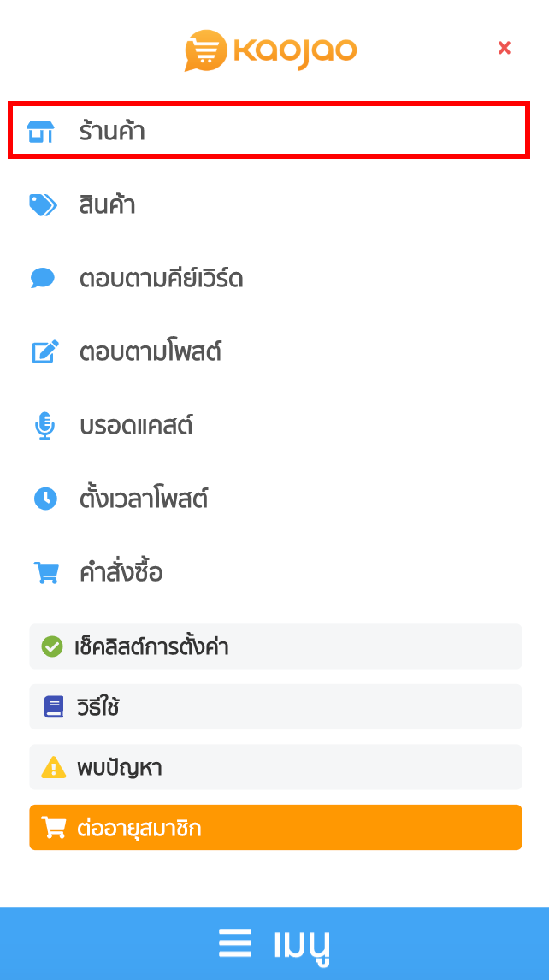Click the shopping cart icon for คำสั่งซื้อ
The height and width of the screenshot is (980, 549).
(x=44, y=572)
